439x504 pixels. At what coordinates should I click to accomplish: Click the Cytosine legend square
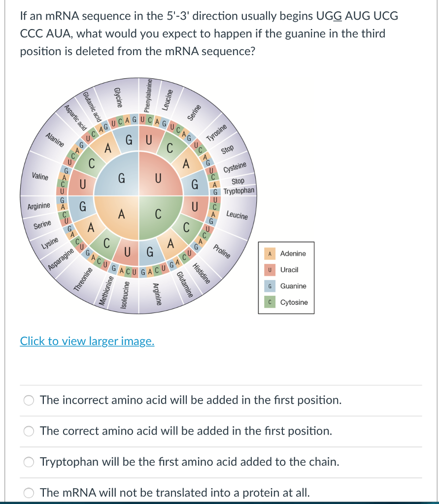pos(270,302)
